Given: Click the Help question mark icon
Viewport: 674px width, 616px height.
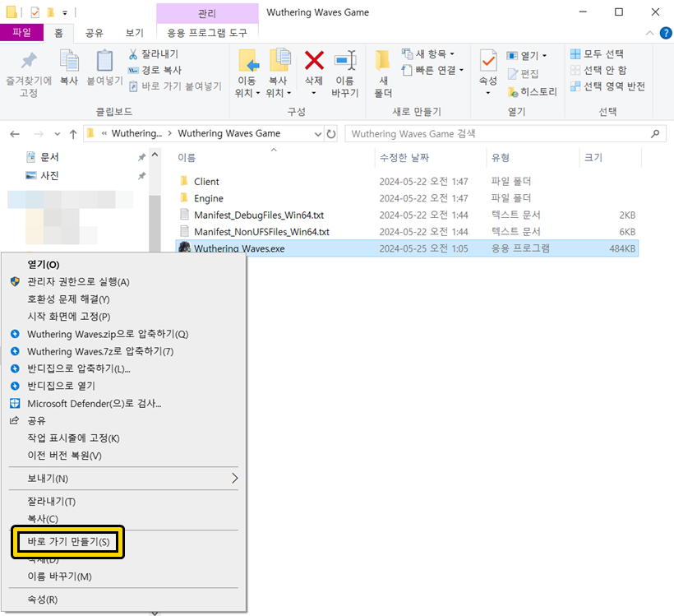Looking at the screenshot, I should 666,33.
